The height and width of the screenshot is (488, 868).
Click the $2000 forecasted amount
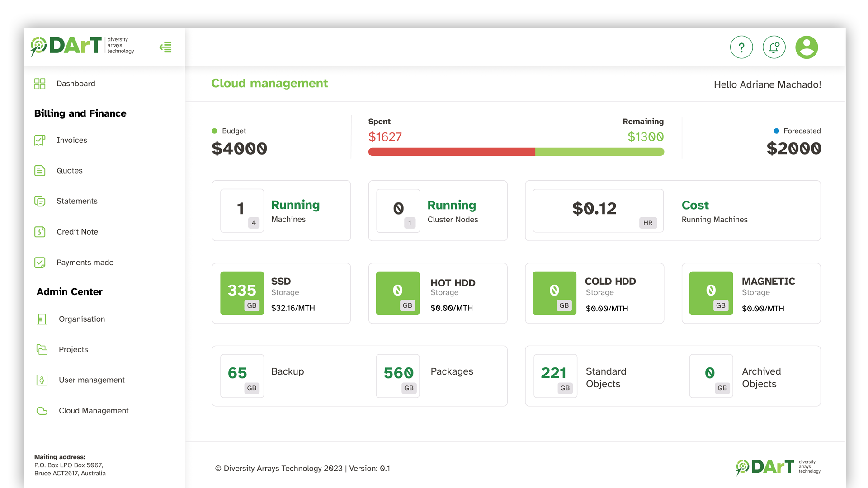pyautogui.click(x=794, y=149)
